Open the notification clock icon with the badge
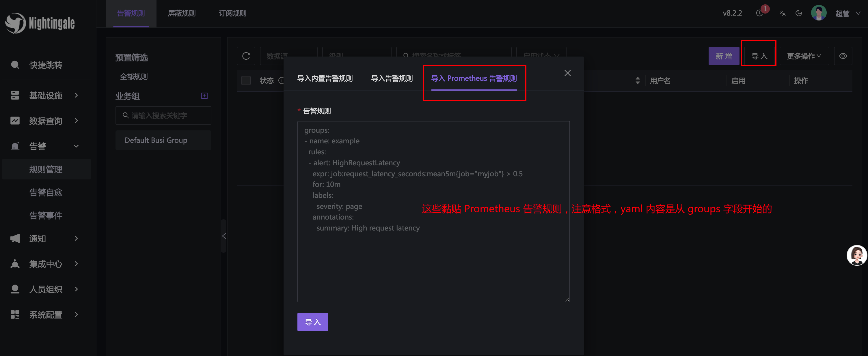This screenshot has height=356, width=868. pyautogui.click(x=759, y=13)
